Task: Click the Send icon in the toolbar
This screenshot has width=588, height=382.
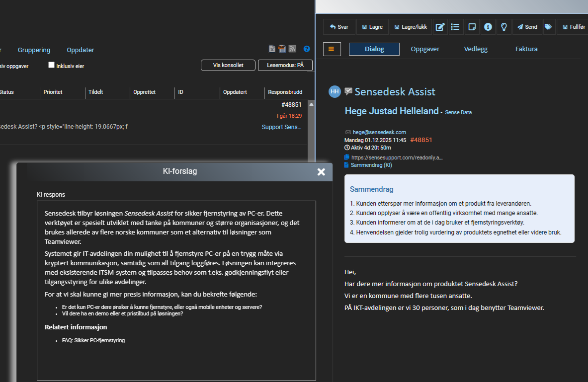Action: click(527, 27)
